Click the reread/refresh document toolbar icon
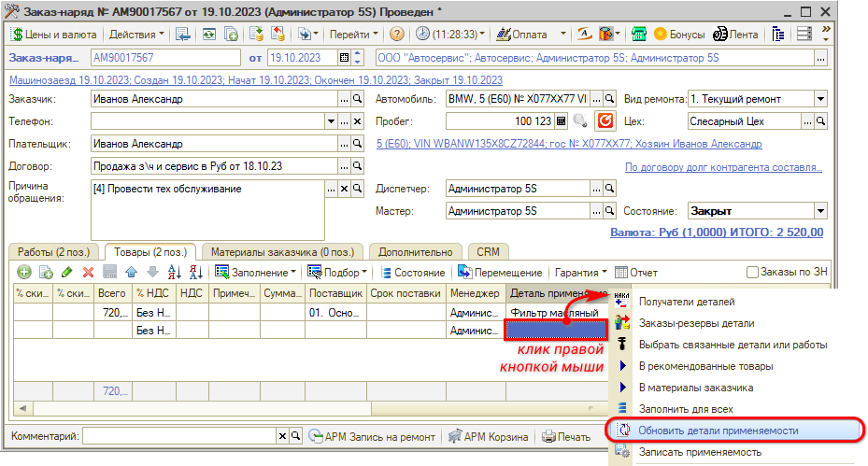This screenshot has height=466, width=868. point(208,35)
